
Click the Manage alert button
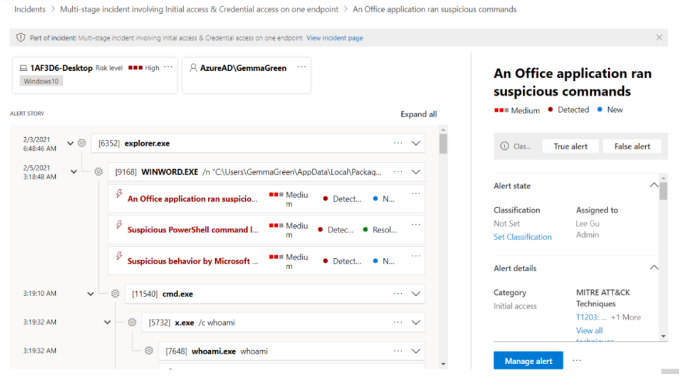click(528, 361)
